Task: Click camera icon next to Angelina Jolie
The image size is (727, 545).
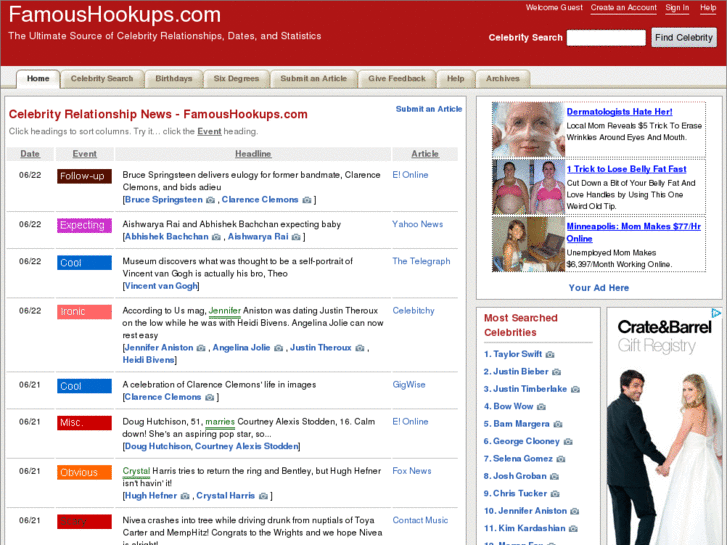Action: [x=278, y=348]
